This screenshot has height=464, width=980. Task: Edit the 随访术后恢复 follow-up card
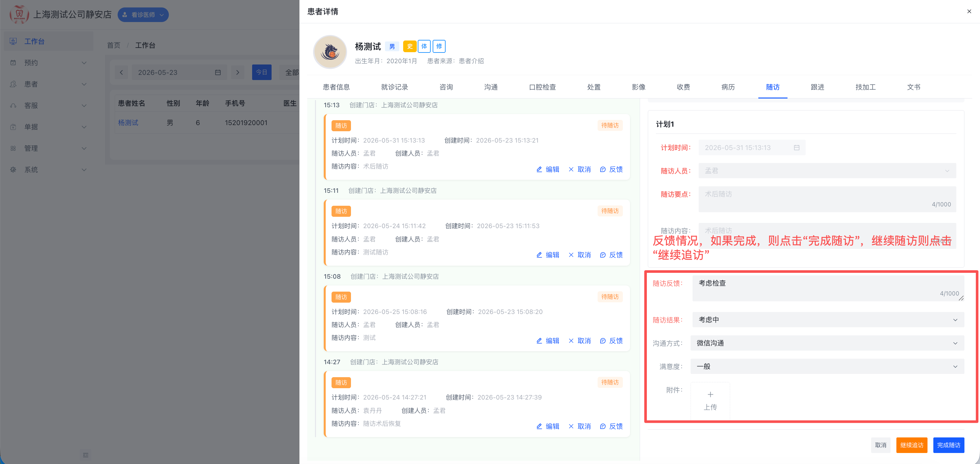click(548, 426)
